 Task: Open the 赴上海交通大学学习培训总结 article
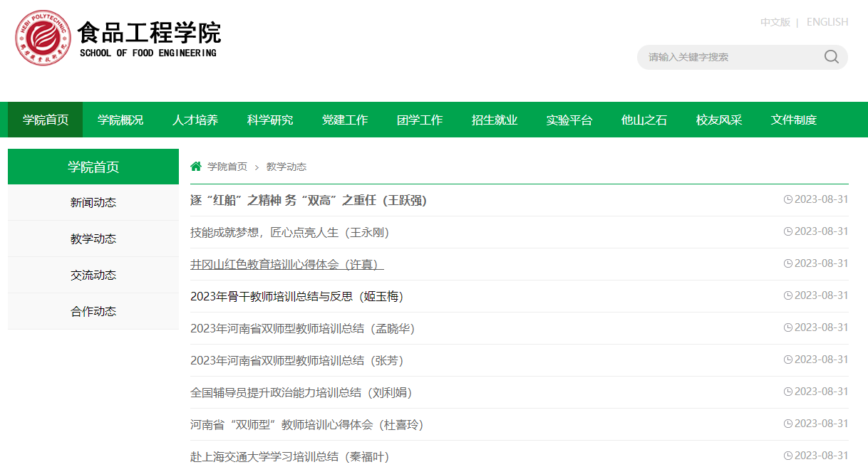click(289, 457)
